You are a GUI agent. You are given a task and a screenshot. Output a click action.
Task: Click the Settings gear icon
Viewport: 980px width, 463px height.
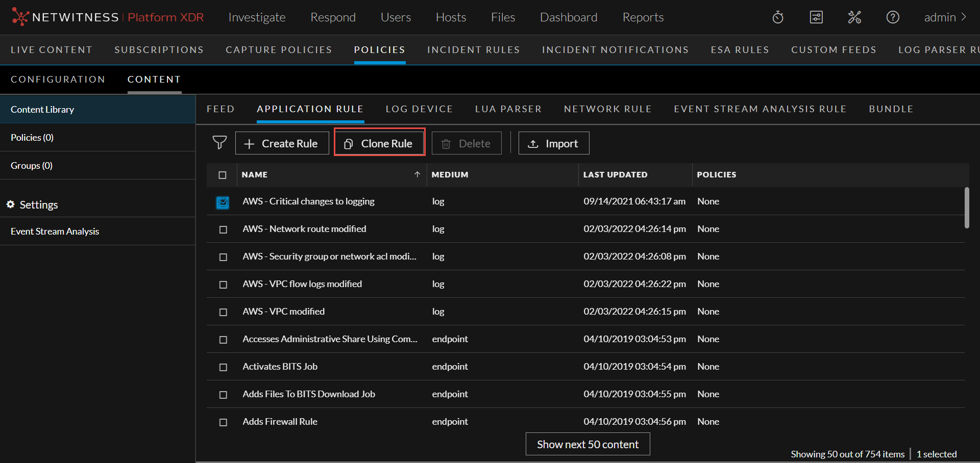click(10, 204)
